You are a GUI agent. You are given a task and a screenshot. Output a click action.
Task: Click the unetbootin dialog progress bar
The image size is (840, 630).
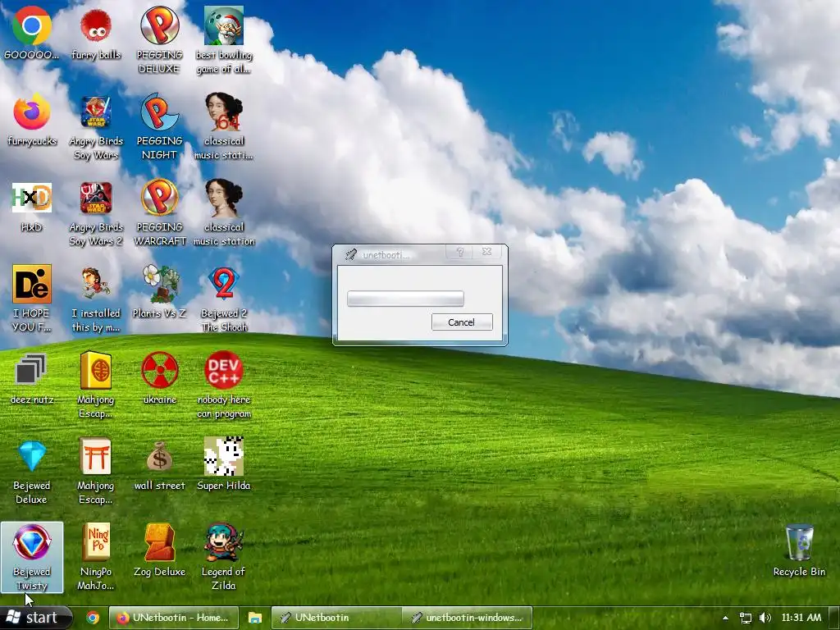click(405, 299)
